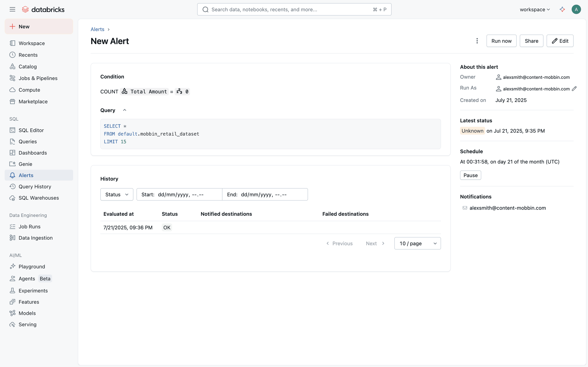Click the user avatar icon
Viewport: 588px width, 367px height.
tap(576, 10)
